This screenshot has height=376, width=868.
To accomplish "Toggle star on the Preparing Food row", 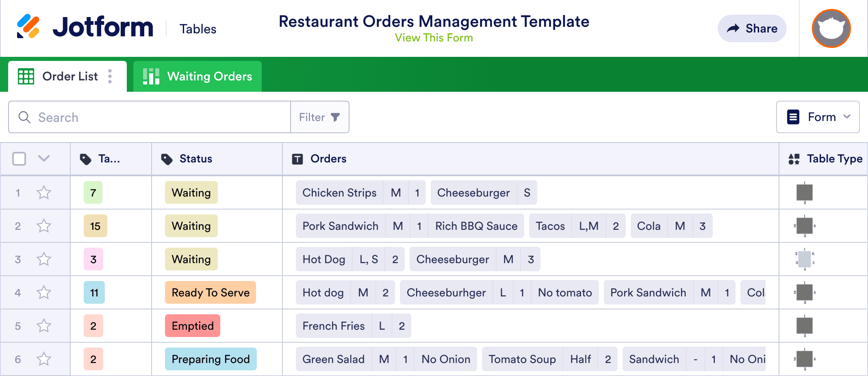I will [44, 359].
